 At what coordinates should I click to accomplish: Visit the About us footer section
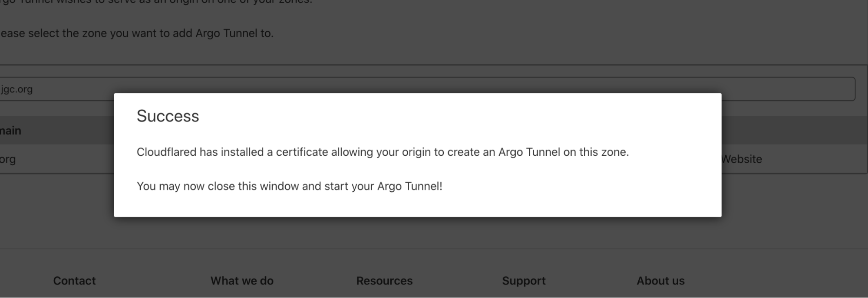coord(660,281)
